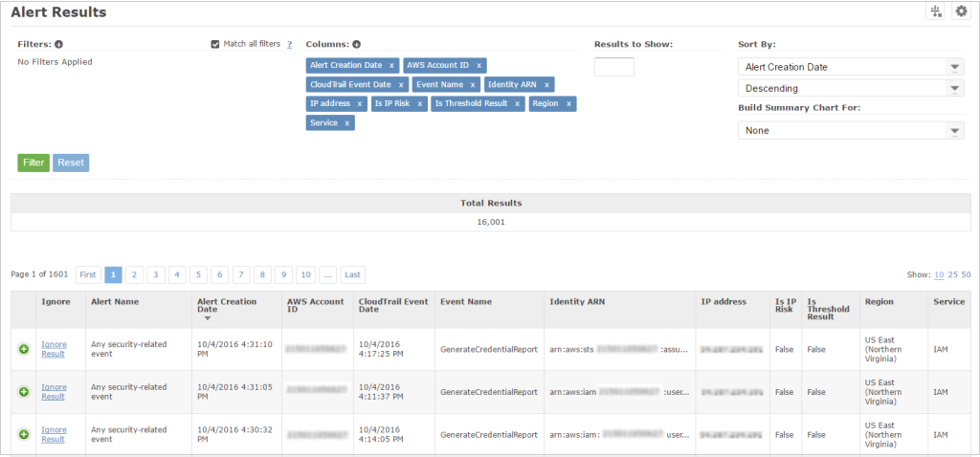Show 50 results per page
Screen dimensions: 980x457
point(966,274)
